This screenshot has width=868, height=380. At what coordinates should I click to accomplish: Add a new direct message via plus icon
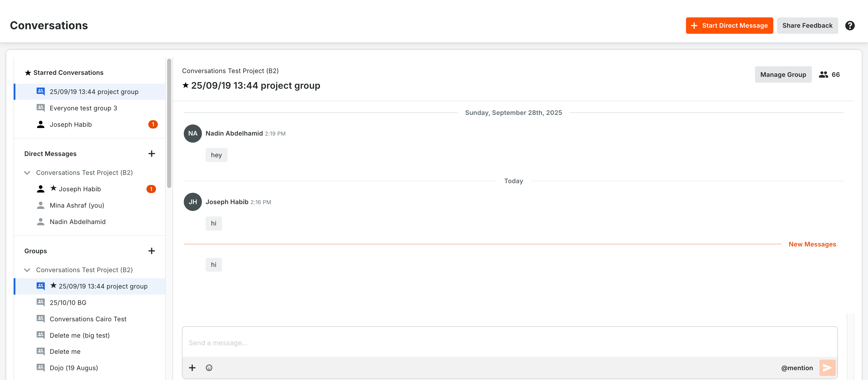(152, 154)
